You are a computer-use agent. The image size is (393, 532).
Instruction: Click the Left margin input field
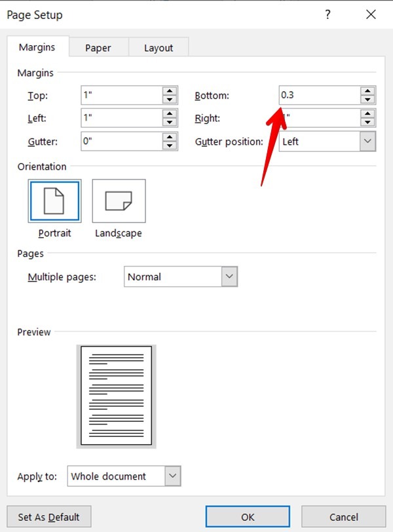pos(122,118)
